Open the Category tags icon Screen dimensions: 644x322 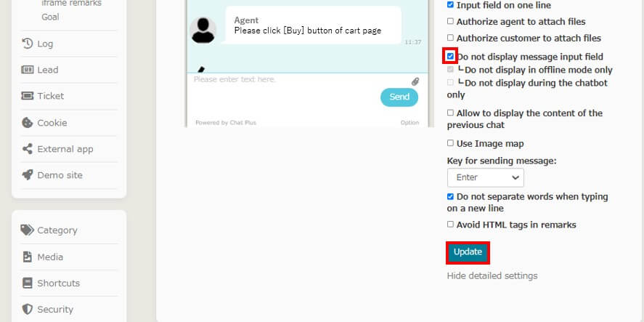click(27, 230)
